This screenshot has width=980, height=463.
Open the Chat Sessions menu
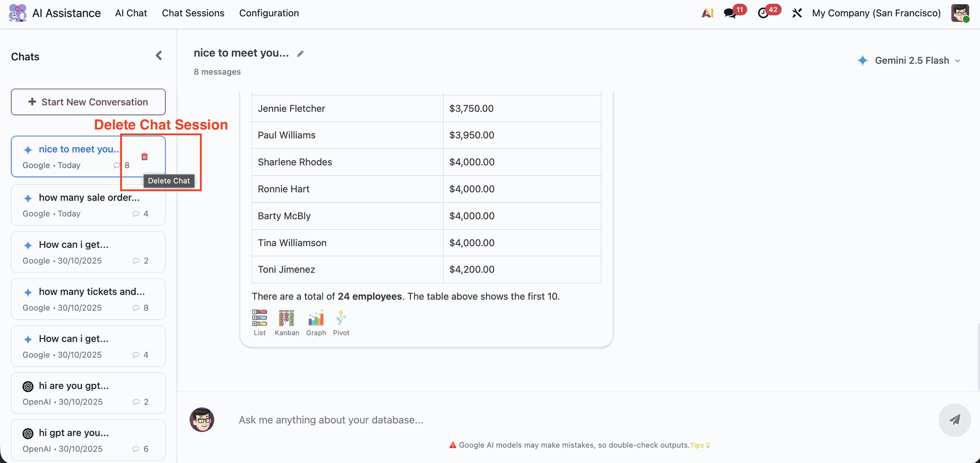click(193, 13)
